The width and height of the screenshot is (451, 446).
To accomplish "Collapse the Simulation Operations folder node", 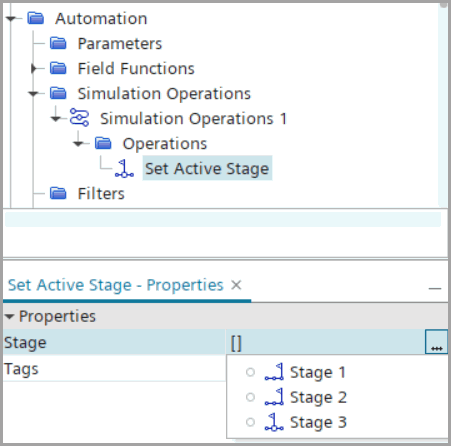I will [33, 94].
